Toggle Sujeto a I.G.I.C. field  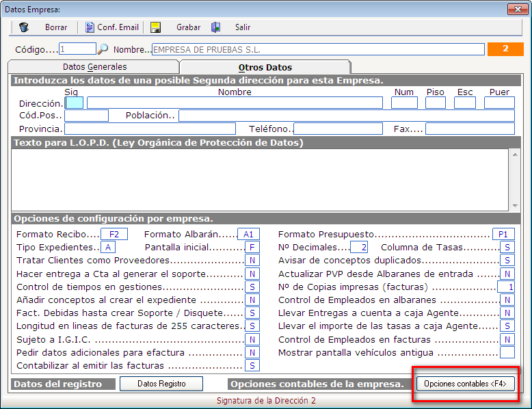click(x=252, y=339)
